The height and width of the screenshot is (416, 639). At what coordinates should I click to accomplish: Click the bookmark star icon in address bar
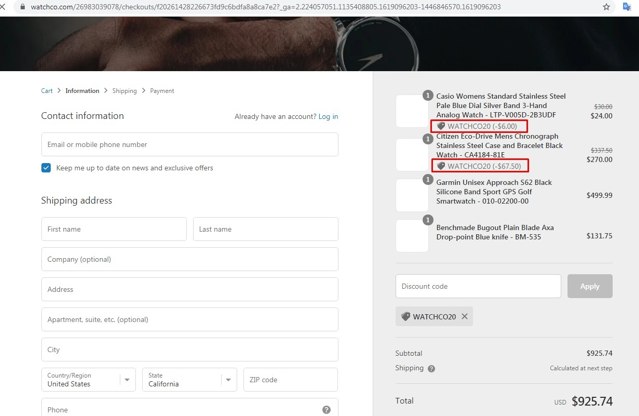[606, 7]
